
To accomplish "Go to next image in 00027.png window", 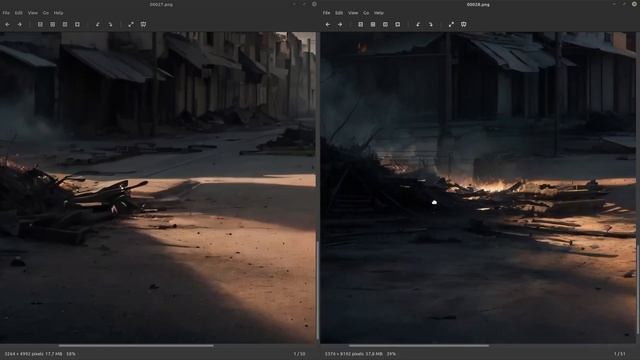I will (20, 24).
